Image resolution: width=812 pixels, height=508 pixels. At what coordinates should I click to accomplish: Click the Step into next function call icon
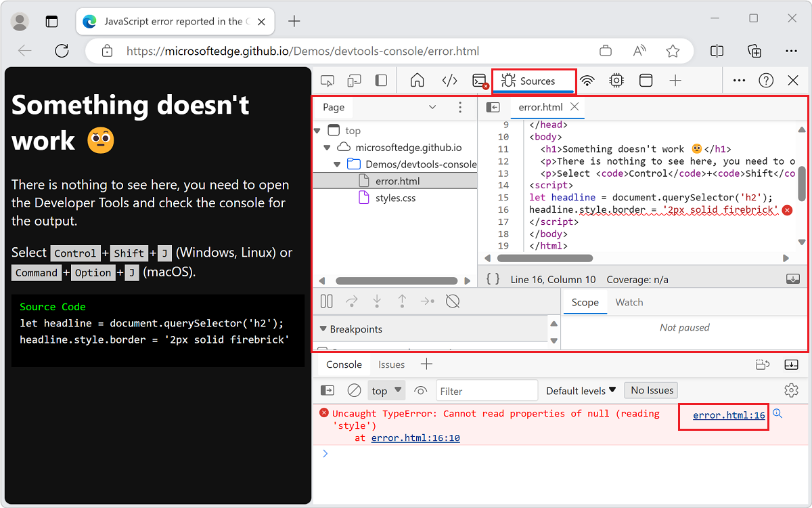tap(376, 301)
